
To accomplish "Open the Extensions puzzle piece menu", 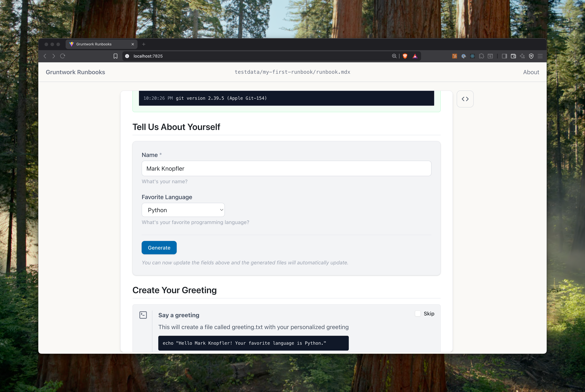I will [x=481, y=56].
